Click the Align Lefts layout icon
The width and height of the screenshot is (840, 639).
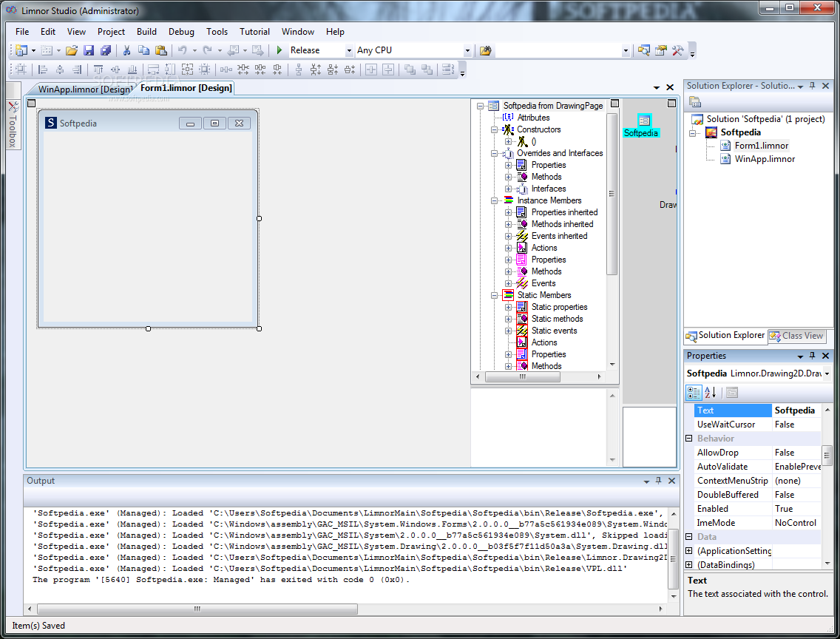point(43,69)
